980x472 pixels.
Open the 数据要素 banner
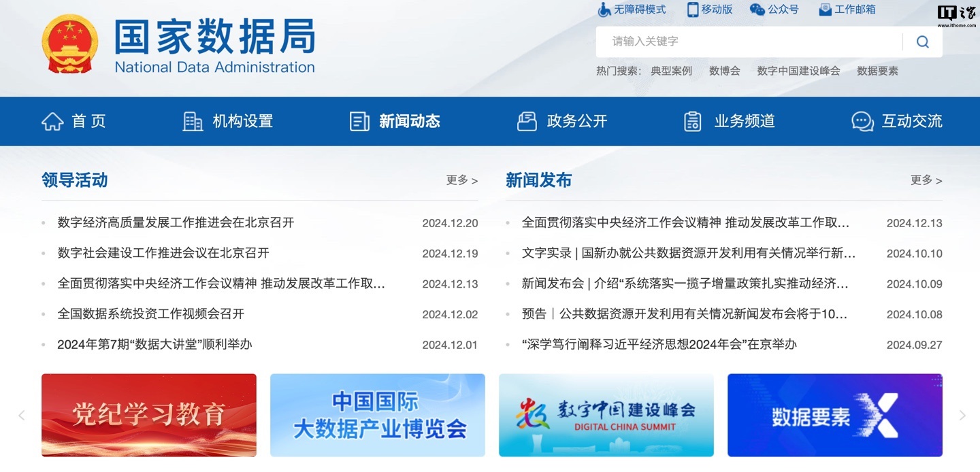835,415
